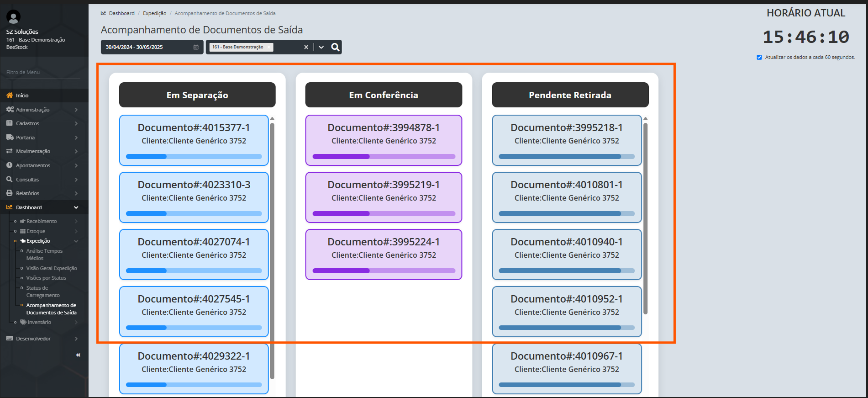Viewport: 868px width, 398px height.
Task: Click the Filtro de Menu input field
Action: pos(43,72)
